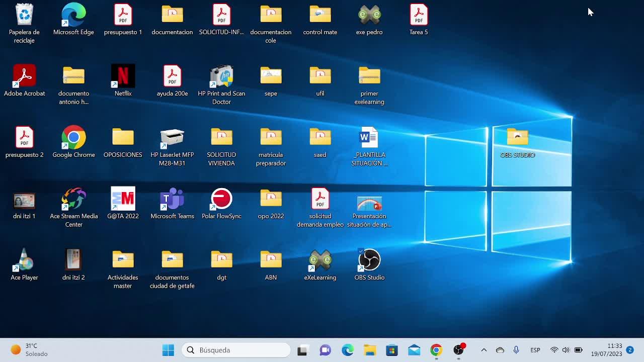Open the weather widget showing 31°C Soleado

tap(29, 350)
